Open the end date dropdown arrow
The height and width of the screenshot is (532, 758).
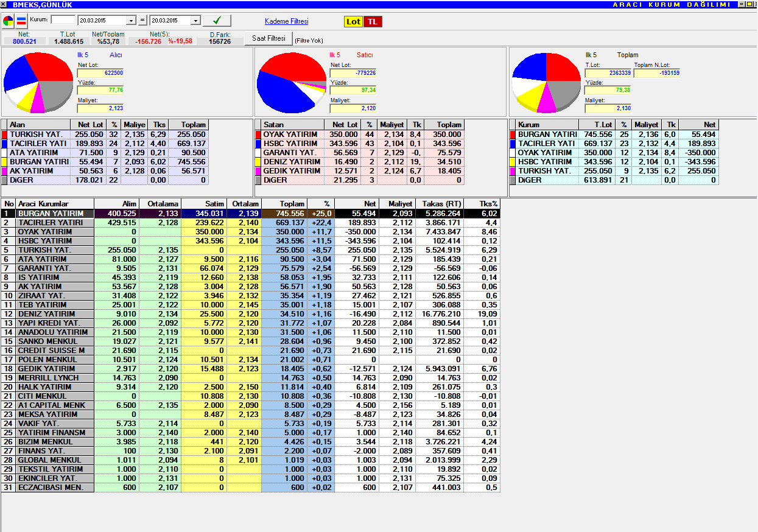(x=195, y=21)
